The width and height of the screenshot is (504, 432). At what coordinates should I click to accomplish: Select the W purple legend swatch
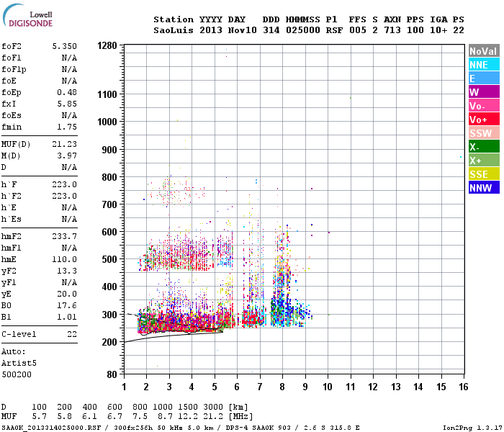tap(484, 92)
